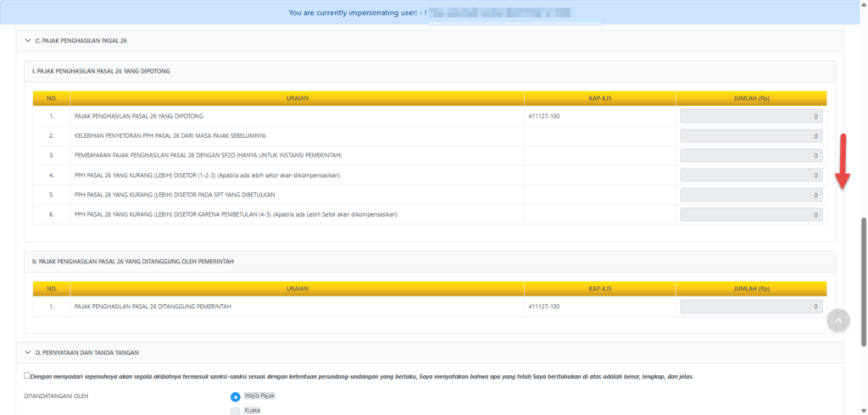Image resolution: width=868 pixels, height=415 pixels.
Task: Select the Wajib Pajak radio button
Action: 235,396
